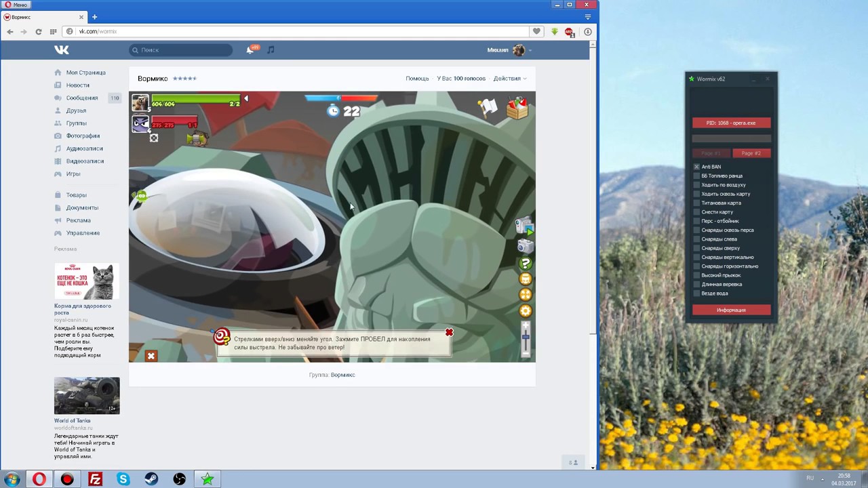Open Opera Menu button
868x488 pixels.
pos(16,5)
